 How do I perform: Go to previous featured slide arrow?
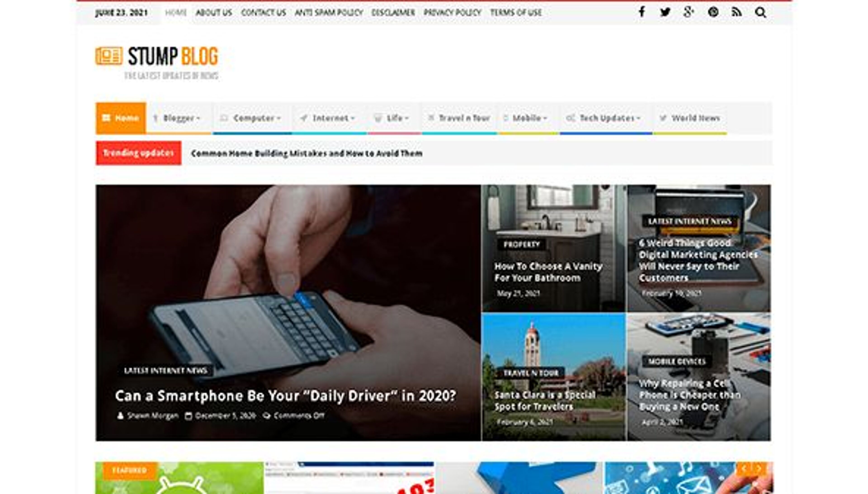744,469
